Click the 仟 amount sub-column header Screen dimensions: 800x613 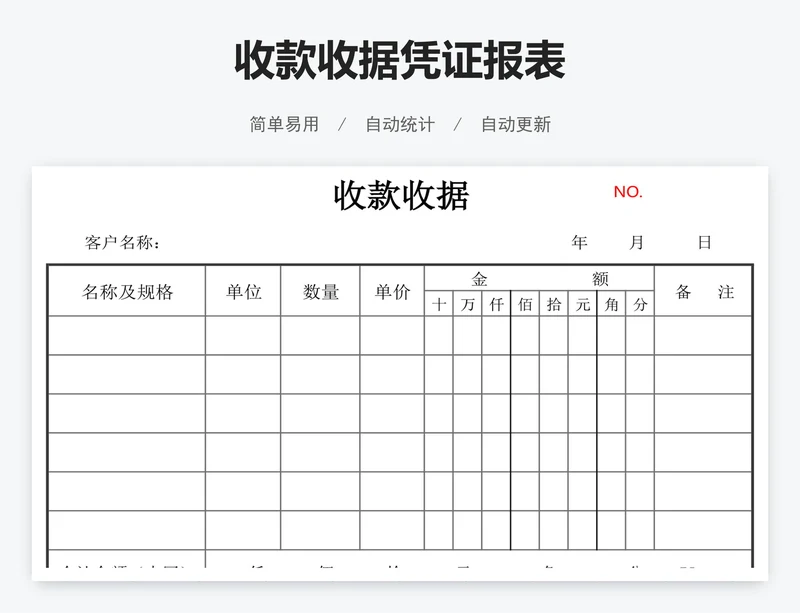[x=496, y=305]
